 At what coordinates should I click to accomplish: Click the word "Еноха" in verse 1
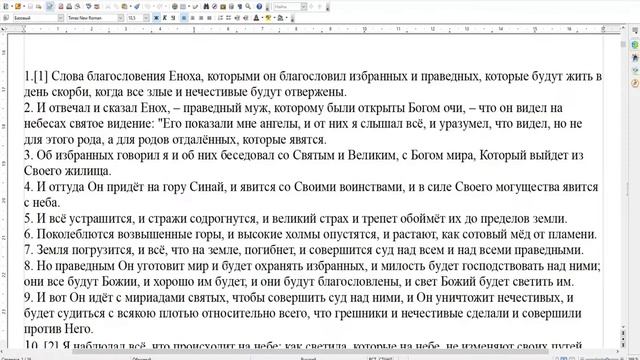tap(185, 76)
